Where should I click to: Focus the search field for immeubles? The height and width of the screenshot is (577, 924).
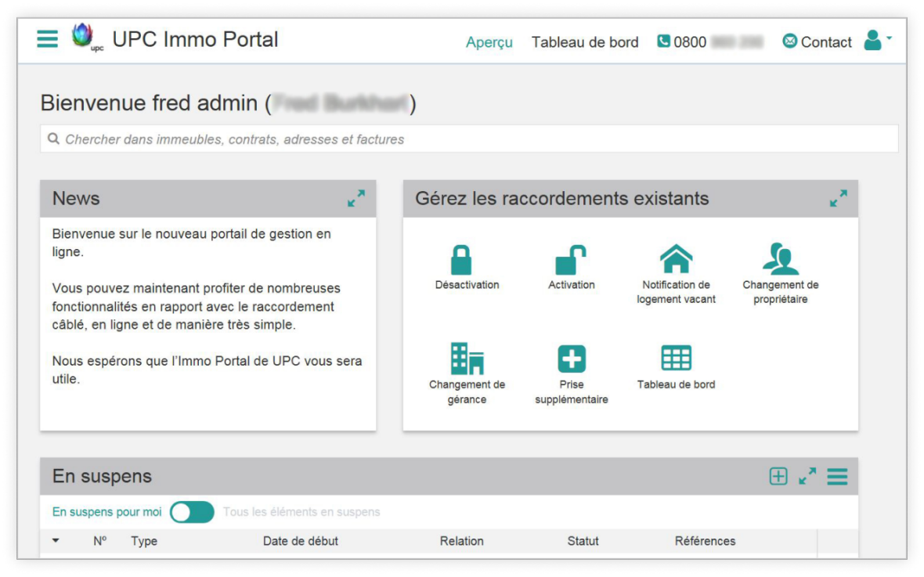tap(469, 139)
